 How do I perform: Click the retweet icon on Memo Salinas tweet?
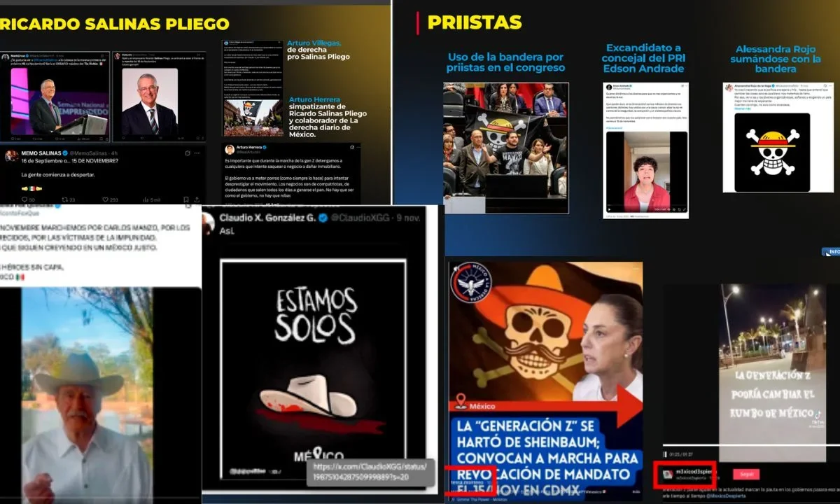click(65, 199)
